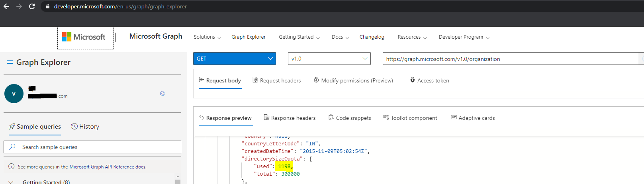Open the GET HTTP method dropdown
The width and height of the screenshot is (644, 184).
(235, 59)
